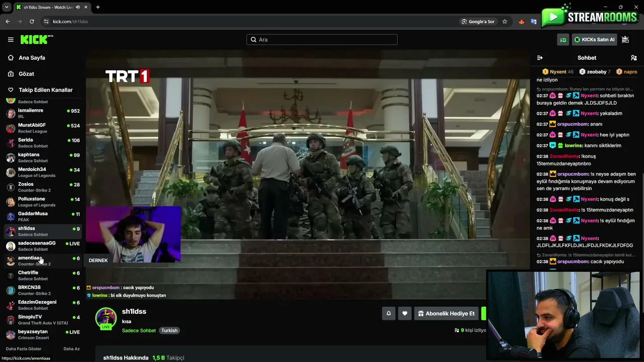The image size is (644, 362).
Task: Click the Google'a Sor button
Action: [478, 22]
